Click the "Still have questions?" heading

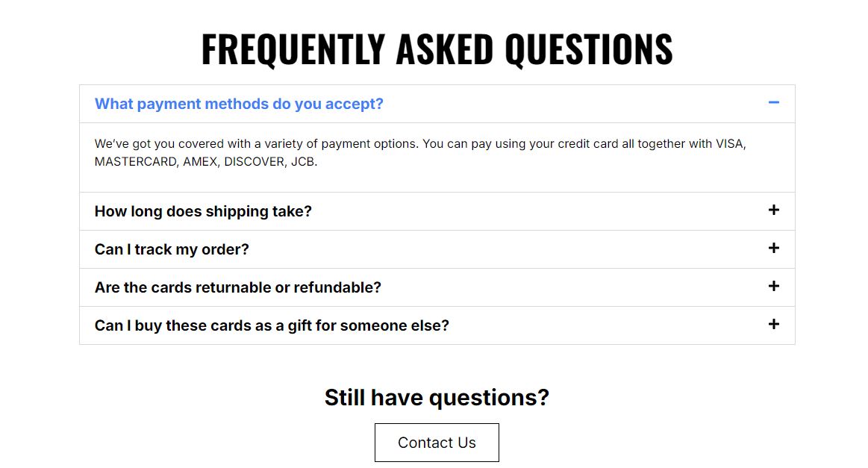coord(437,397)
